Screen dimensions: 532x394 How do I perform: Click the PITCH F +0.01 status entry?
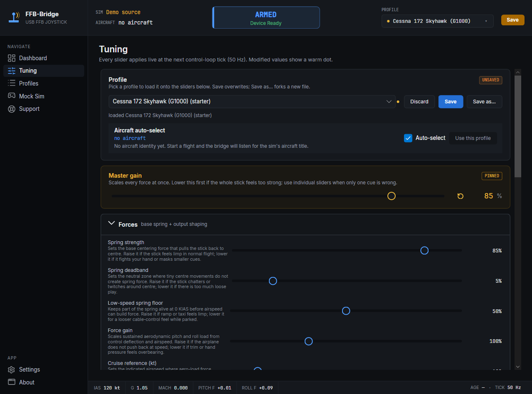coord(215,388)
